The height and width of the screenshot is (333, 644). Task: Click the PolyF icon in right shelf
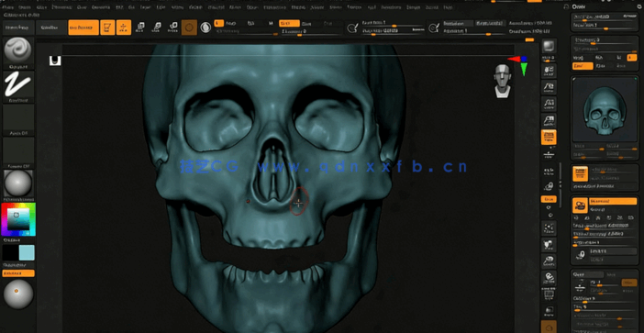pos(549,294)
